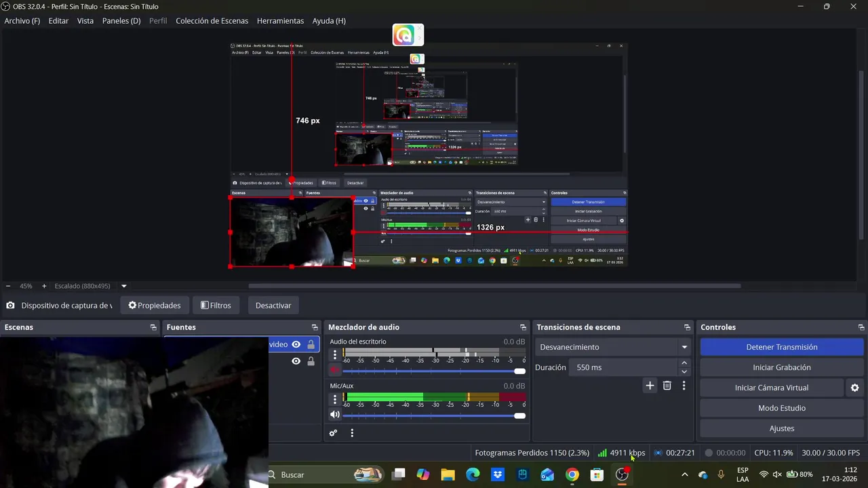Open the Archivo menu

coord(22,21)
